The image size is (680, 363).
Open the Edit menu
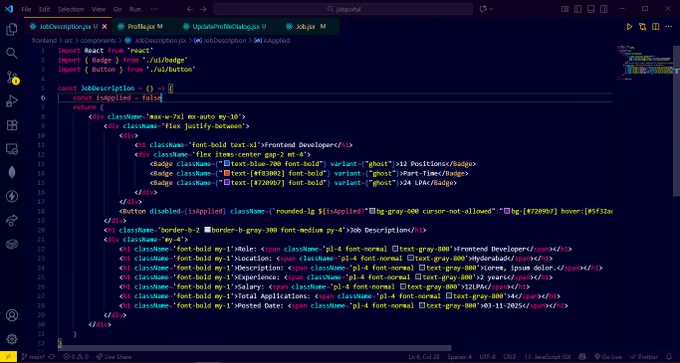point(44,9)
